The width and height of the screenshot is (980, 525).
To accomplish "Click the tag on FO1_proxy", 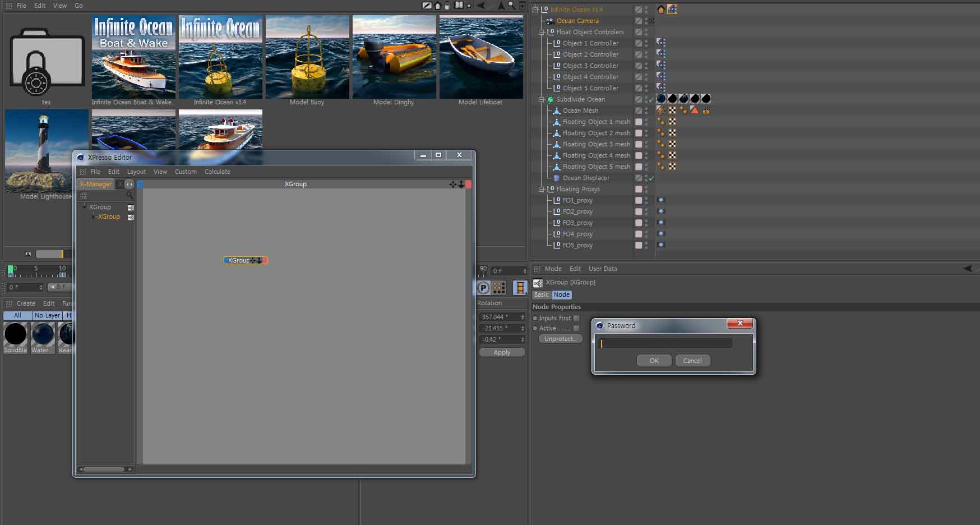I will (x=661, y=200).
